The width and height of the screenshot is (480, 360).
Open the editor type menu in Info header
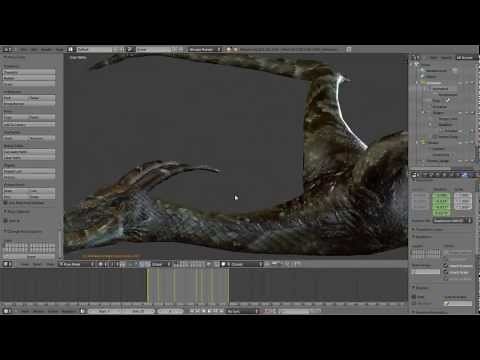(x=7, y=49)
